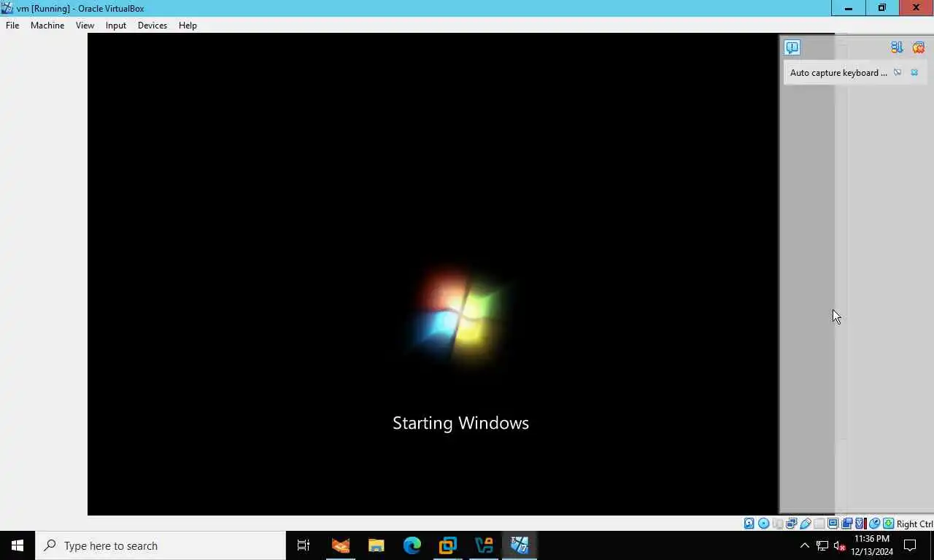Viewport: 934px width, 560px height.
Task: Open File Explorer from the taskbar
Action: click(x=376, y=545)
